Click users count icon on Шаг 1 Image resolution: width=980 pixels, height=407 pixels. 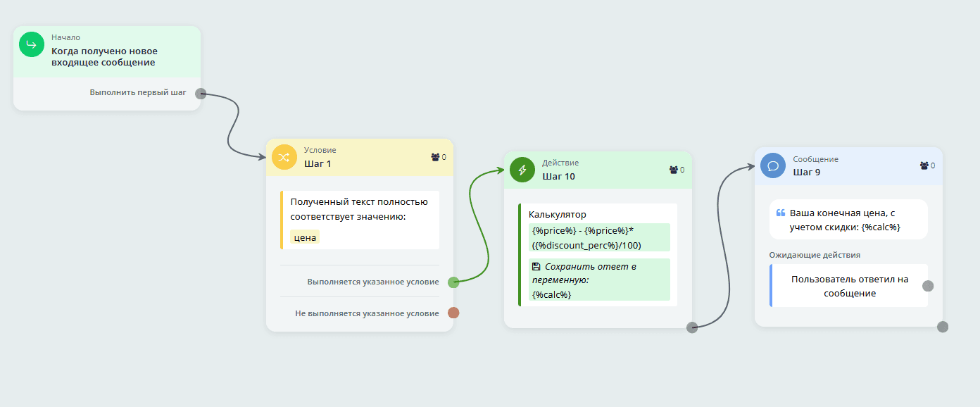click(x=435, y=157)
